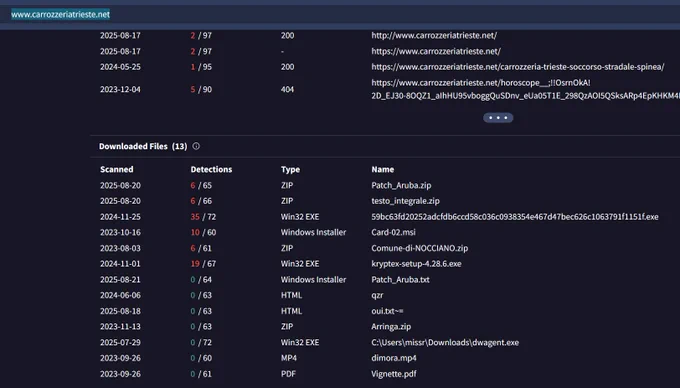Open the soccorso-stradale-spinea URL
680x388 pixels.
tap(517, 67)
